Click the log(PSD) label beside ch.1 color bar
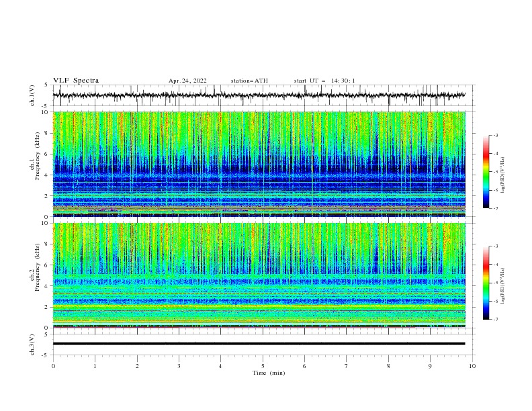Image resolution: width=532 pixels, height=411 pixels. [503, 175]
